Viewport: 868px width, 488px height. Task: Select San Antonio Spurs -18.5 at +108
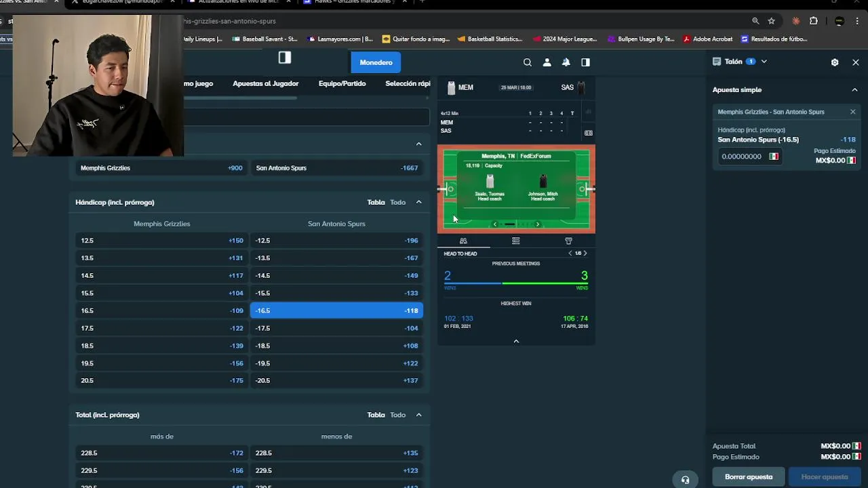pyautogui.click(x=336, y=346)
